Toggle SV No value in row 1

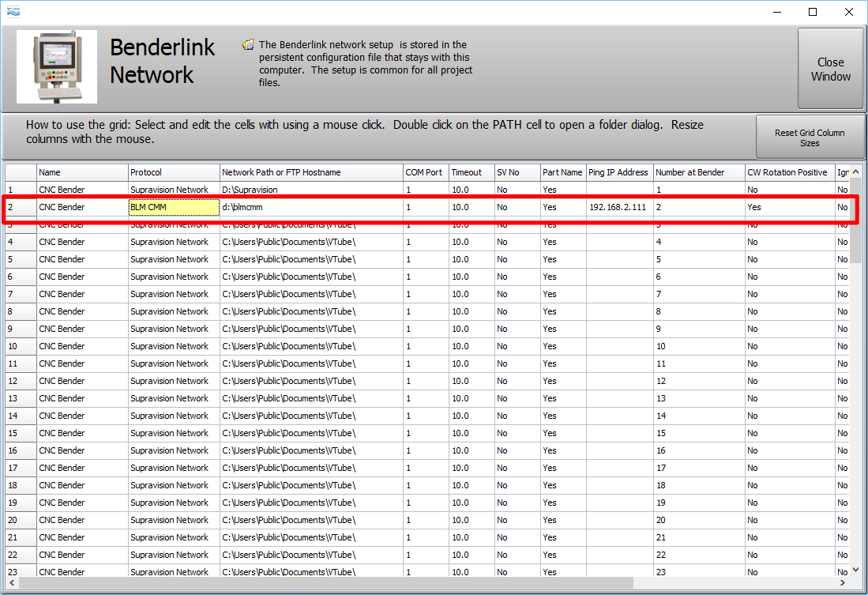[517, 190]
